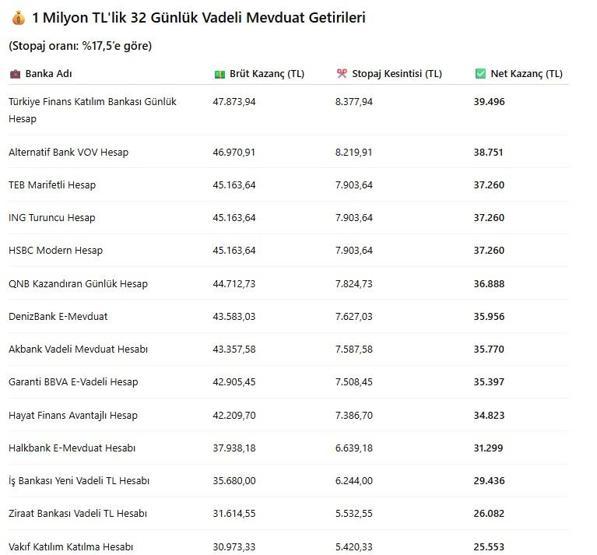The width and height of the screenshot is (597, 555).
Task: Click net earnings 35.956
Action: [489, 317]
